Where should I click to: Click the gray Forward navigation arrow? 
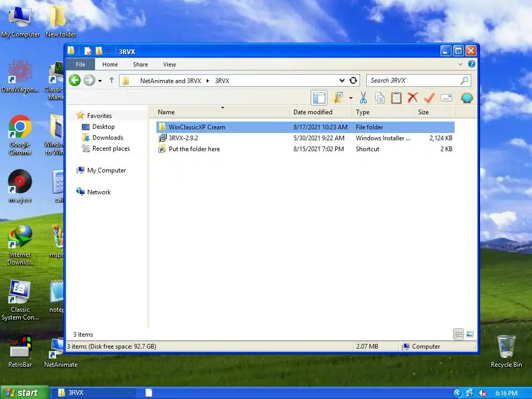point(89,81)
